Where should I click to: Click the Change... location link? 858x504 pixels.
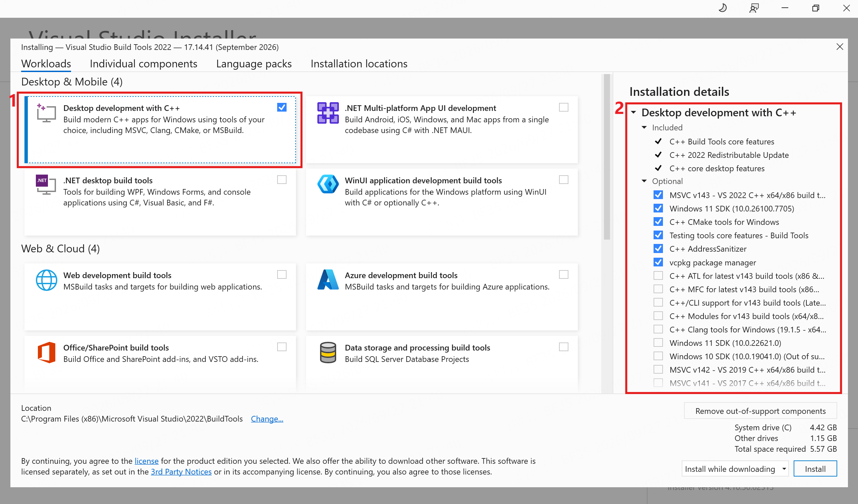267,419
